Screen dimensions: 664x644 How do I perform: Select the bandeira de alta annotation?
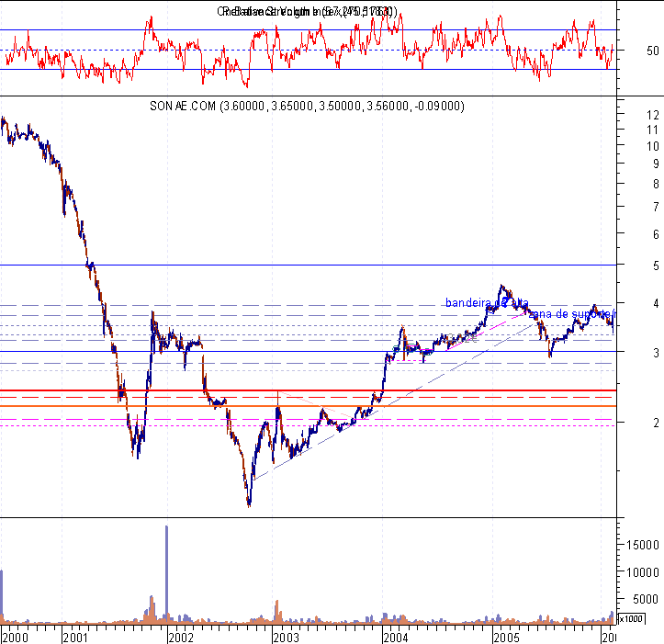click(x=487, y=302)
